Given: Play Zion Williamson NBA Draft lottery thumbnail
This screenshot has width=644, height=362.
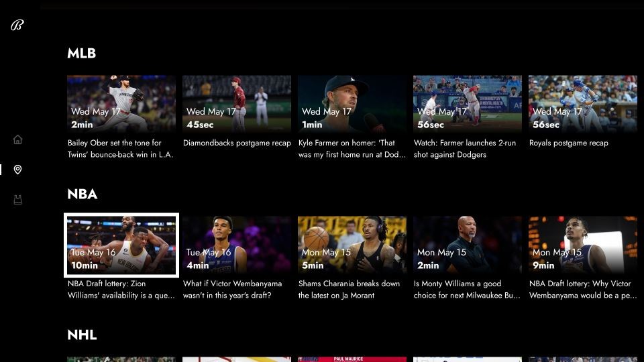Looking at the screenshot, I should (x=121, y=245).
